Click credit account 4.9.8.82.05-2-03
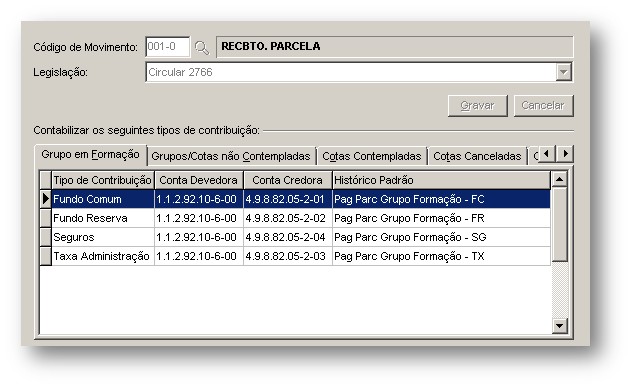The image size is (632, 388). click(x=288, y=256)
